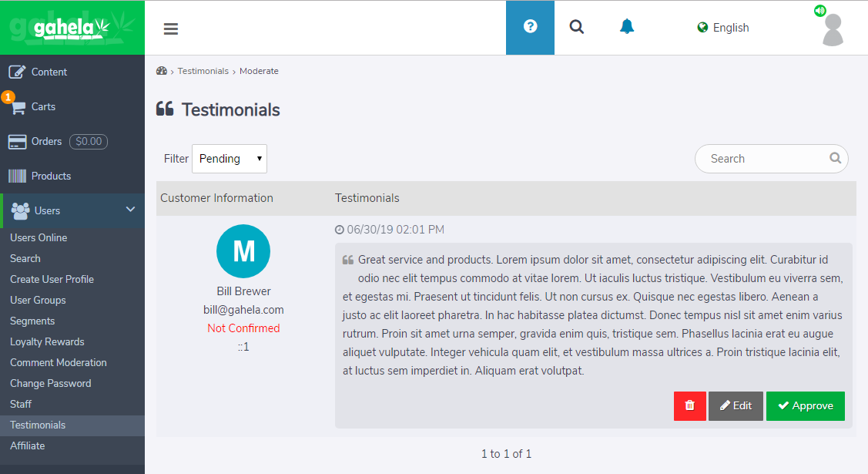Open the notifications bell icon

(x=627, y=27)
